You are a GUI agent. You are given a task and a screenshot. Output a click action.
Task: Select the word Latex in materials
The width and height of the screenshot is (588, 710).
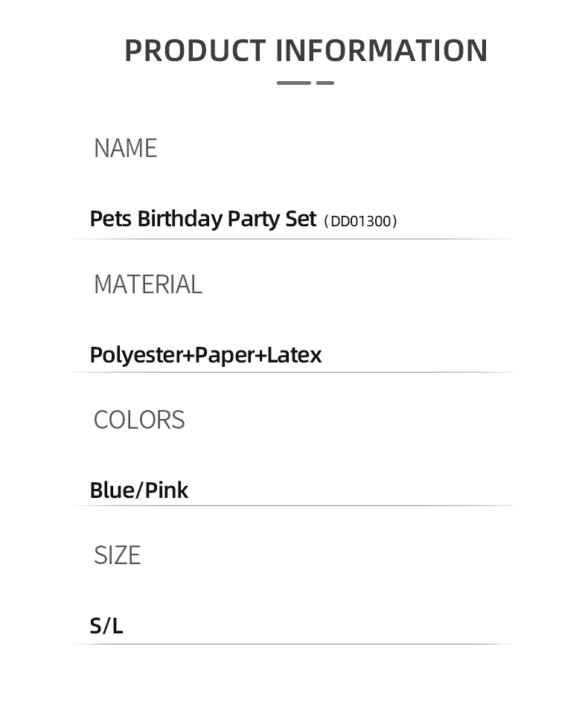pyautogui.click(x=294, y=355)
